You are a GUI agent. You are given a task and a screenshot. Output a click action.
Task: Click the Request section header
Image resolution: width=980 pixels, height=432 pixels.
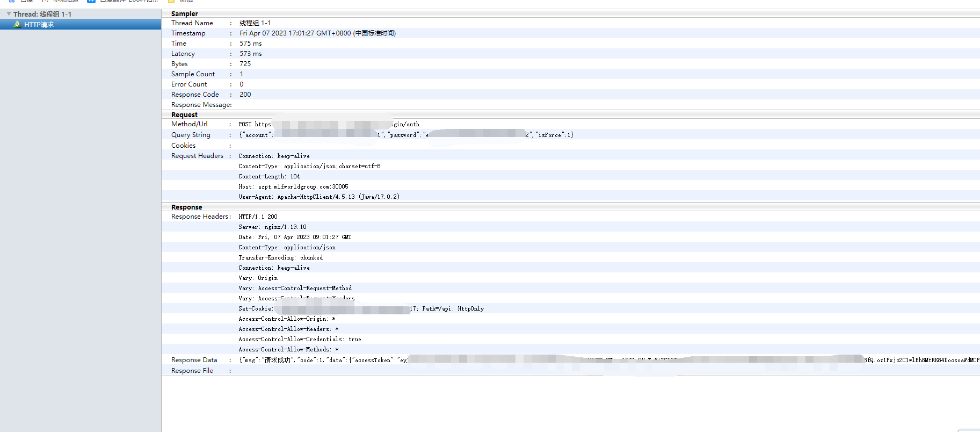(184, 115)
